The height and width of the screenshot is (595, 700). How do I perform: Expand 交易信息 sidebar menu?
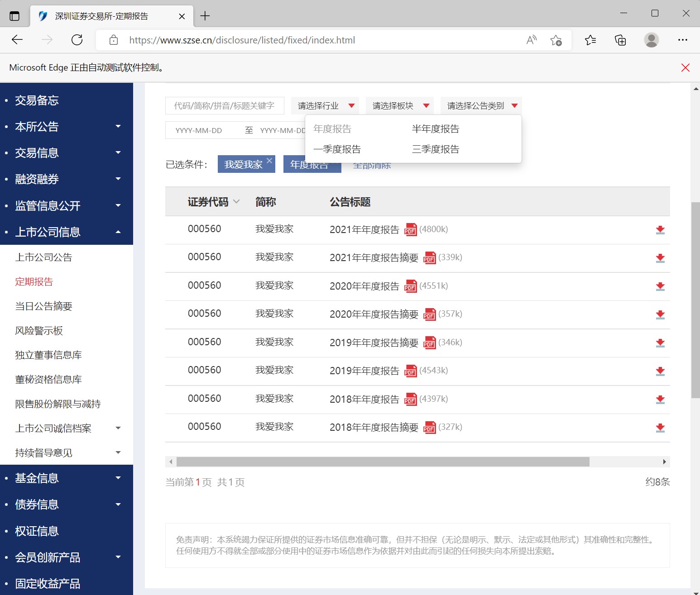118,153
